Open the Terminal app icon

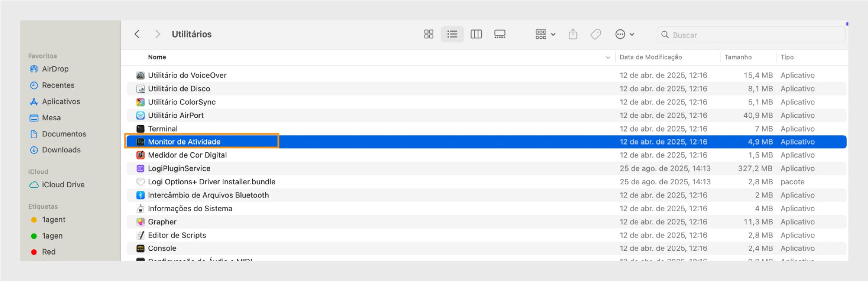(x=141, y=129)
